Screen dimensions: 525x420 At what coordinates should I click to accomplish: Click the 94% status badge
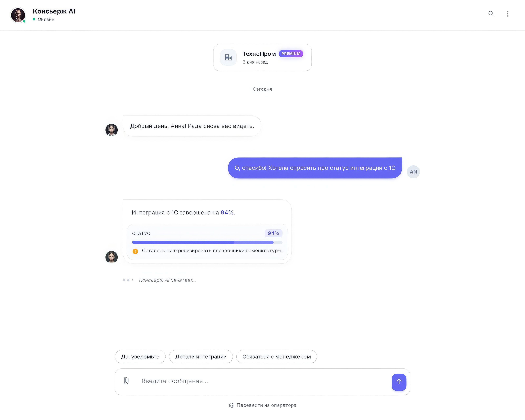pyautogui.click(x=273, y=233)
